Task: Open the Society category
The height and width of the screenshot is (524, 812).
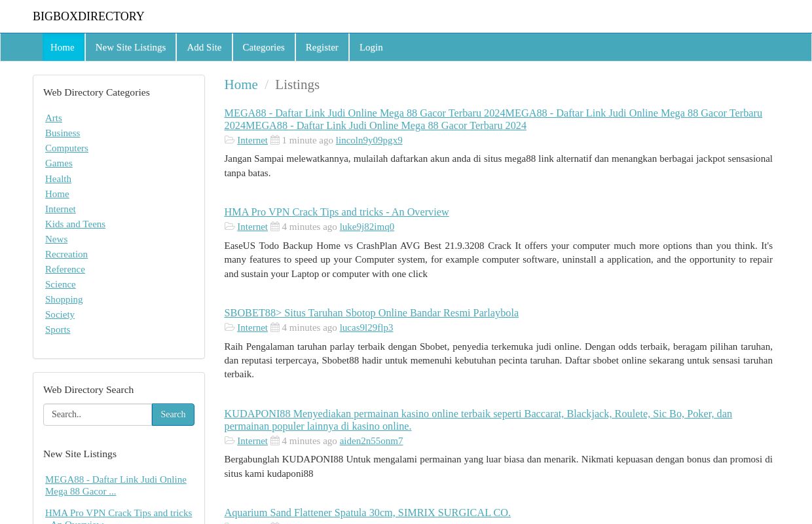Action: click(x=60, y=314)
